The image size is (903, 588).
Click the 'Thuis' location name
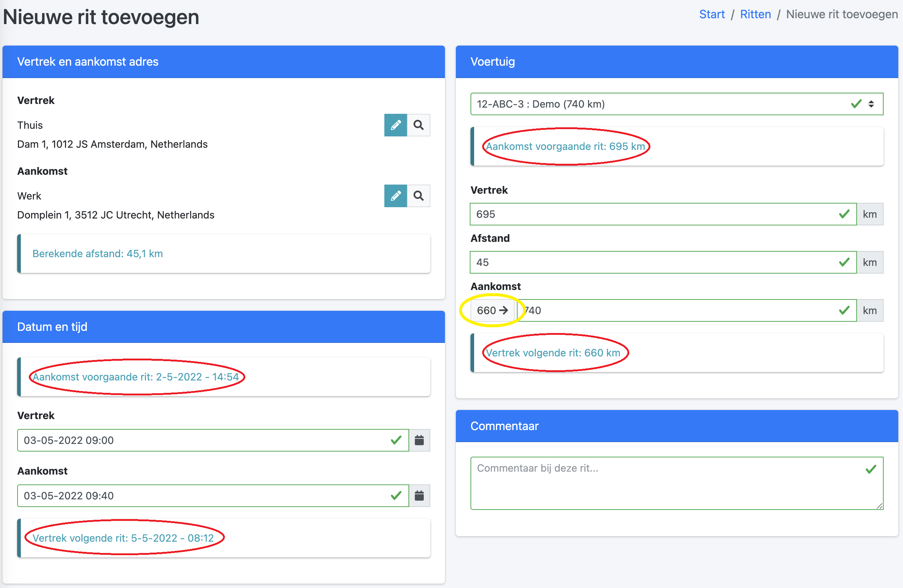(x=30, y=125)
